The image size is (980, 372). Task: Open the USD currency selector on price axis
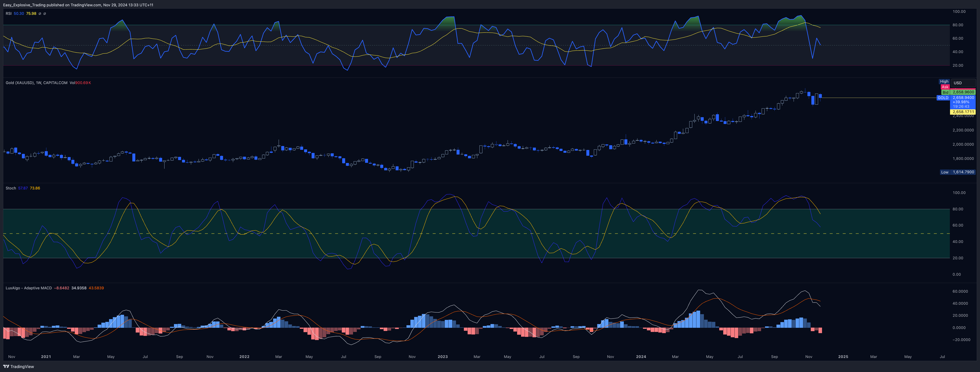click(963, 83)
